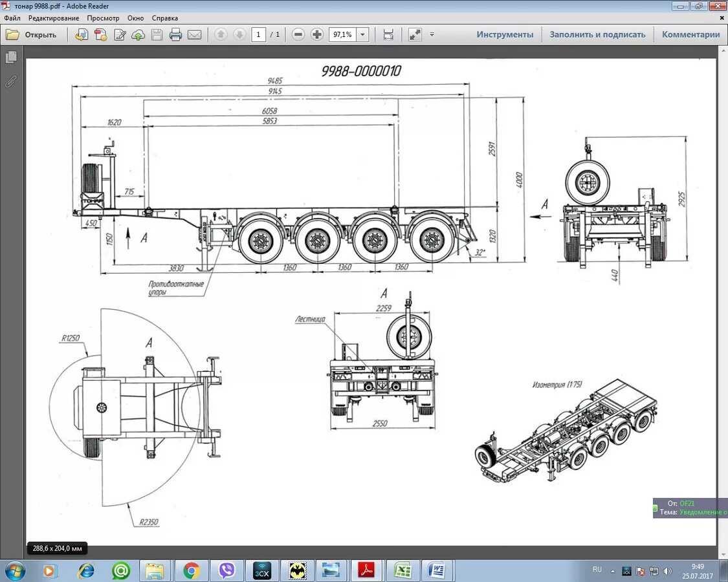Open Viber from taskbar
The image size is (728, 582).
227,570
